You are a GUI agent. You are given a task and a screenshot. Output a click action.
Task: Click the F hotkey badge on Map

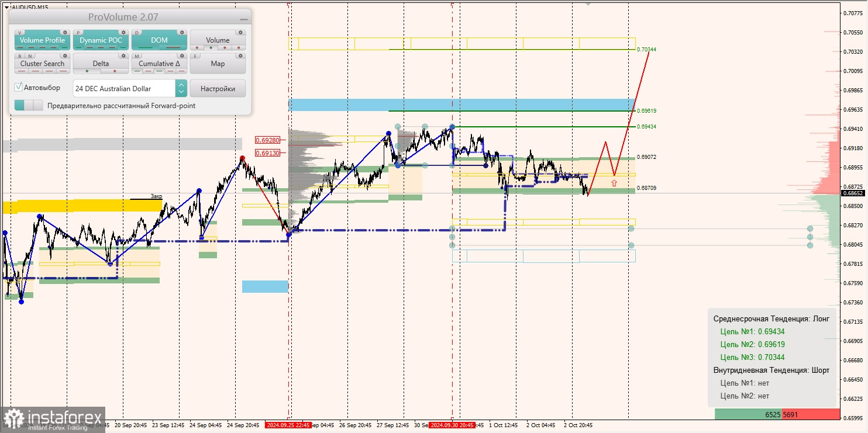(195, 56)
